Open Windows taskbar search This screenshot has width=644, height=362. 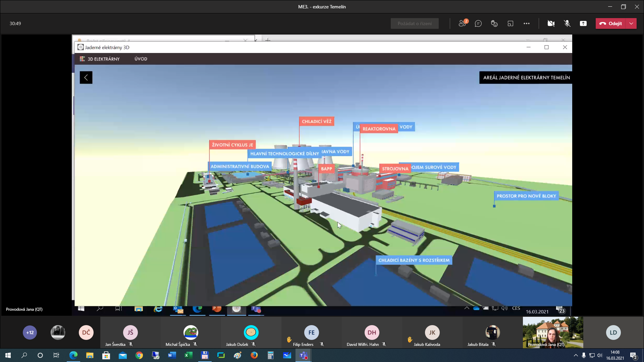coord(24,355)
